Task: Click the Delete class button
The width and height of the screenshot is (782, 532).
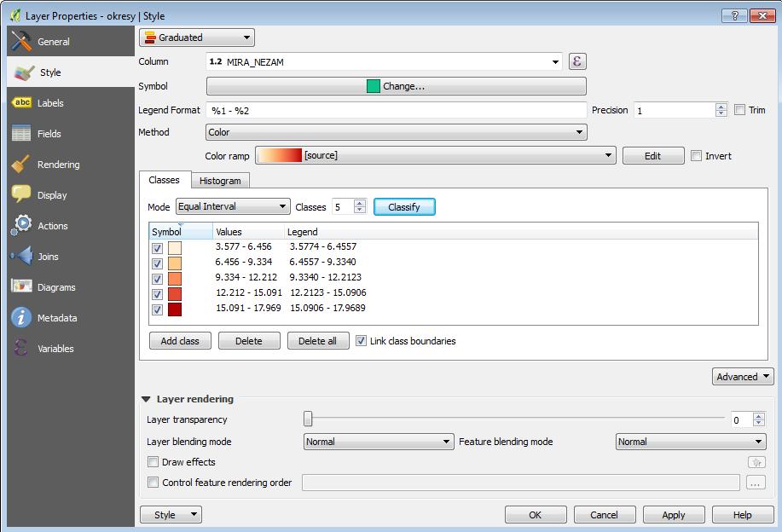Action: 249,340
